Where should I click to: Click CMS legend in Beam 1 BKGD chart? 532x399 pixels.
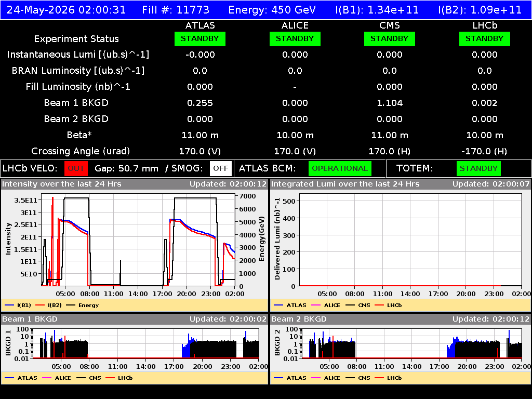tap(89, 378)
